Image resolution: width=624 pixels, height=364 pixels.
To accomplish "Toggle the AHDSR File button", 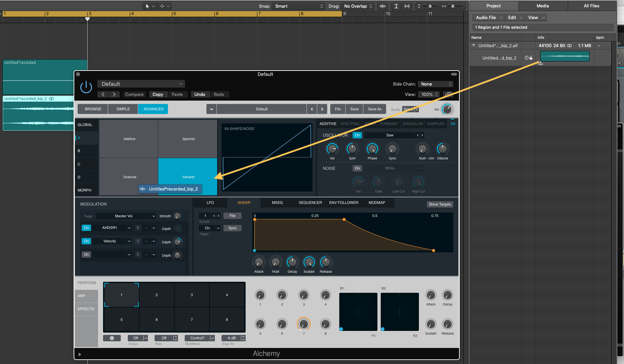I will pos(233,216).
